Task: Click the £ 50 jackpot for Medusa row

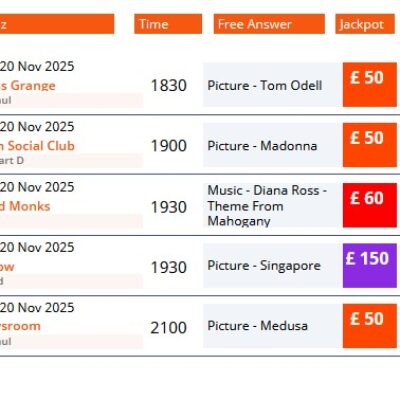Action: 370,326
